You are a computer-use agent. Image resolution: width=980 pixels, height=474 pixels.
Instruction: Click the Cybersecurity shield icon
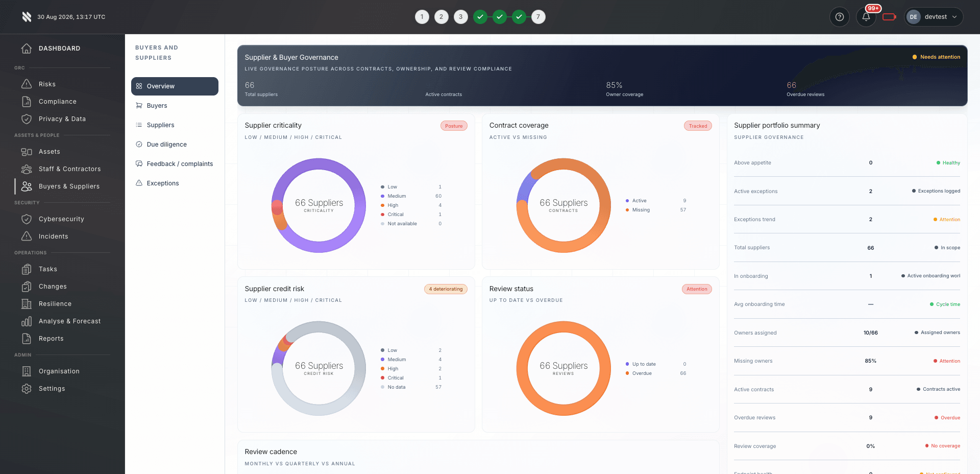[27, 219]
